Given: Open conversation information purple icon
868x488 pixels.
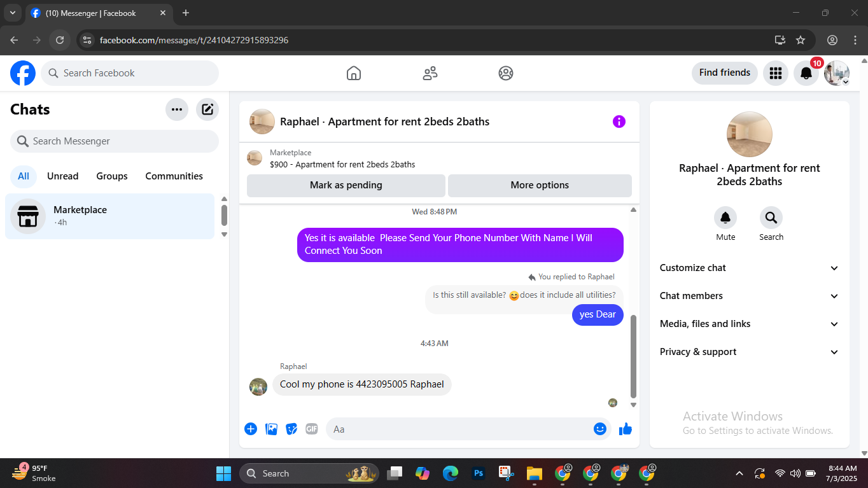Looking at the screenshot, I should pyautogui.click(x=619, y=122).
